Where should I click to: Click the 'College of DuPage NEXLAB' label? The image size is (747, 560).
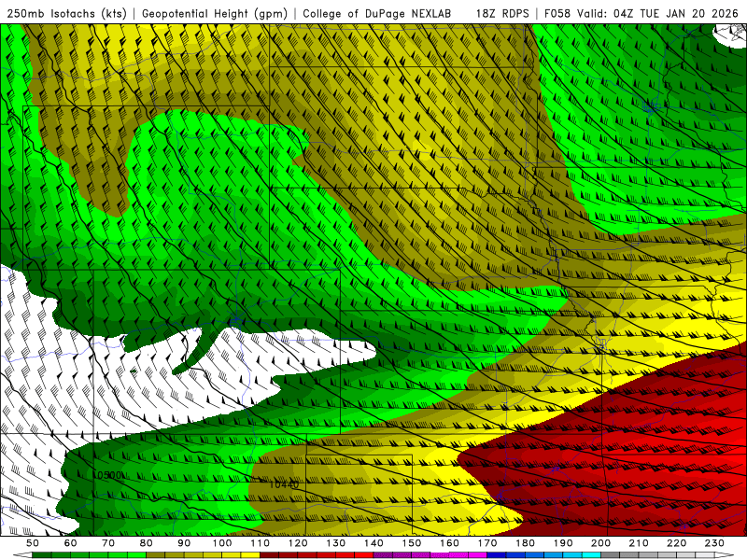click(377, 13)
